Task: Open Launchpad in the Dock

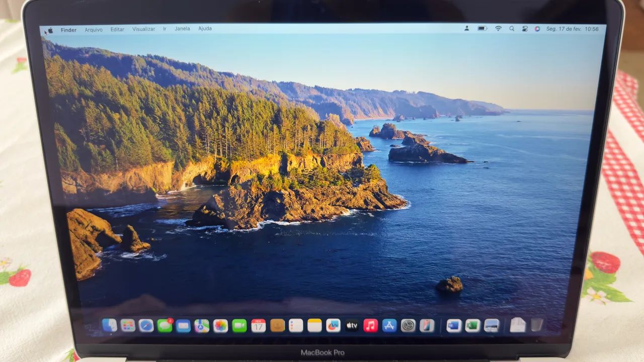Action: click(128, 325)
